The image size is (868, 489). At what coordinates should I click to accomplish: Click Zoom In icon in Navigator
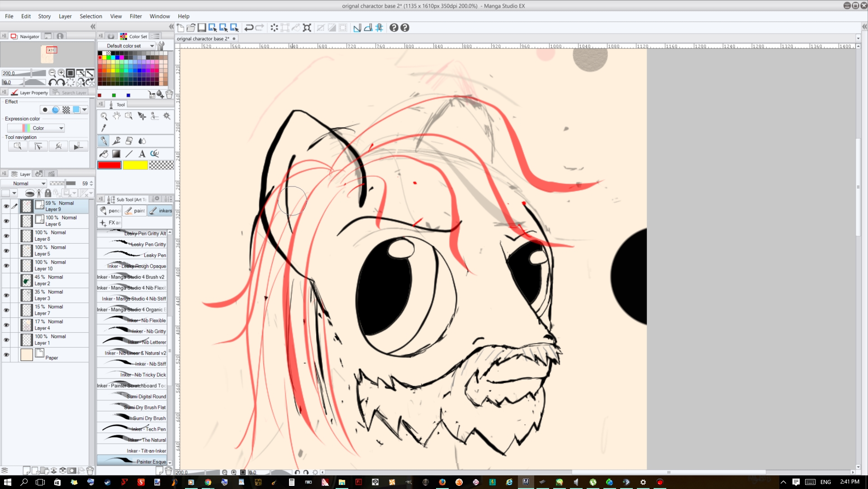pyautogui.click(x=61, y=73)
